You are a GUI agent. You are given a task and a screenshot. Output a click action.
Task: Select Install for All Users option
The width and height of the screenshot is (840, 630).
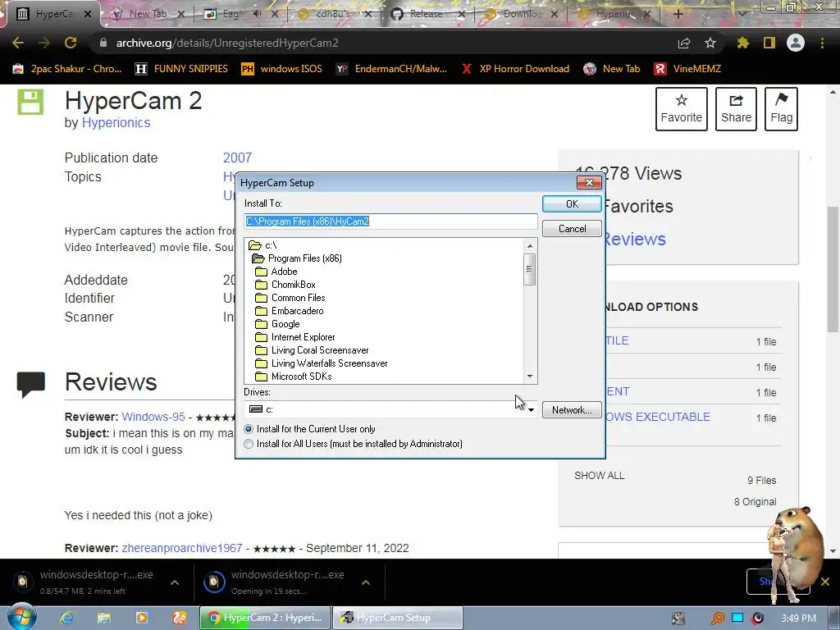click(x=353, y=444)
